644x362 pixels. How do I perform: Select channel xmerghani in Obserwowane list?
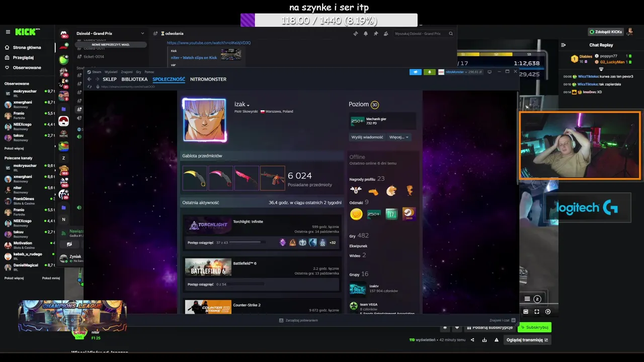(29, 104)
